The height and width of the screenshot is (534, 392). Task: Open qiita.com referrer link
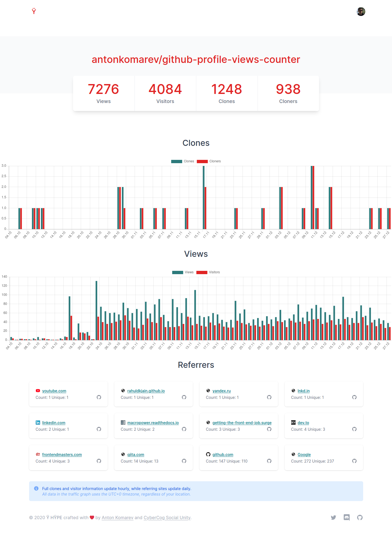coord(136,455)
